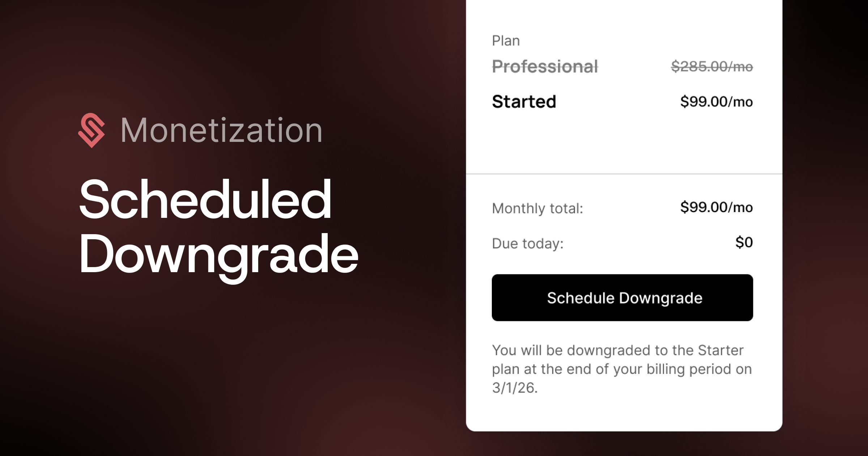This screenshot has width=868, height=456.
Task: Click the Monetization brand text
Action: [x=221, y=130]
